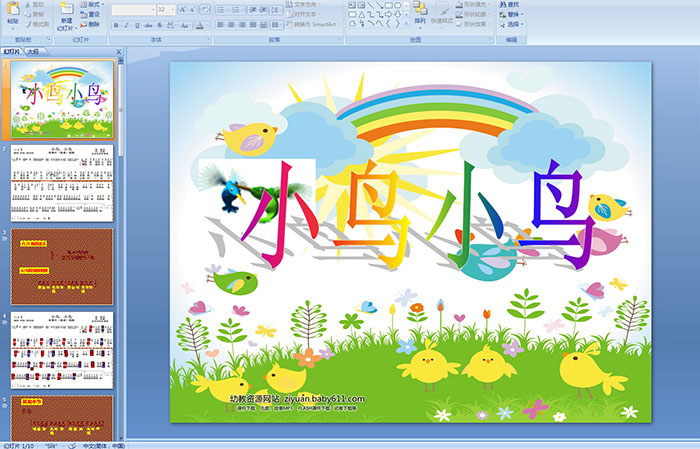Image resolution: width=700 pixels, height=449 pixels.
Task: Open the font size dropdown showing 32
Action: click(x=166, y=10)
